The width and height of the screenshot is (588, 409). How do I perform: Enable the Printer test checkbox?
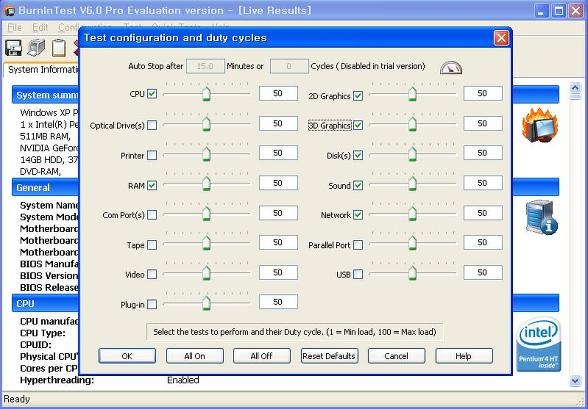pos(152,155)
